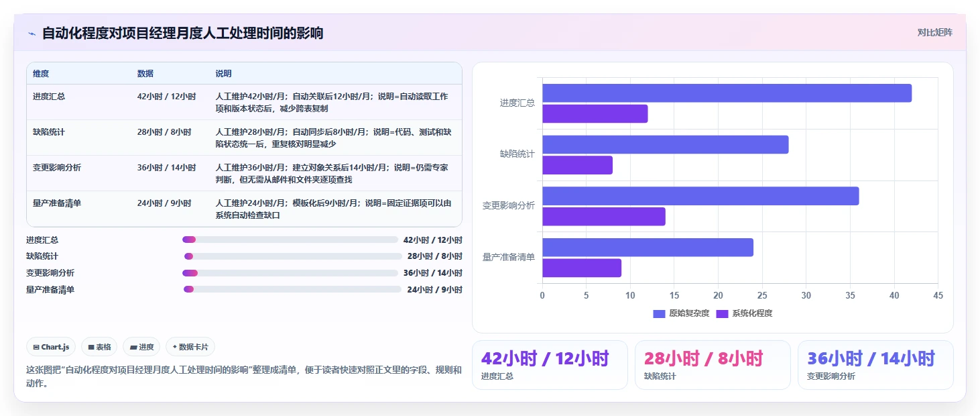This screenshot has width=980, height=416.
Task: Select the 量产准备清单 table row name cell
Action: point(57,203)
